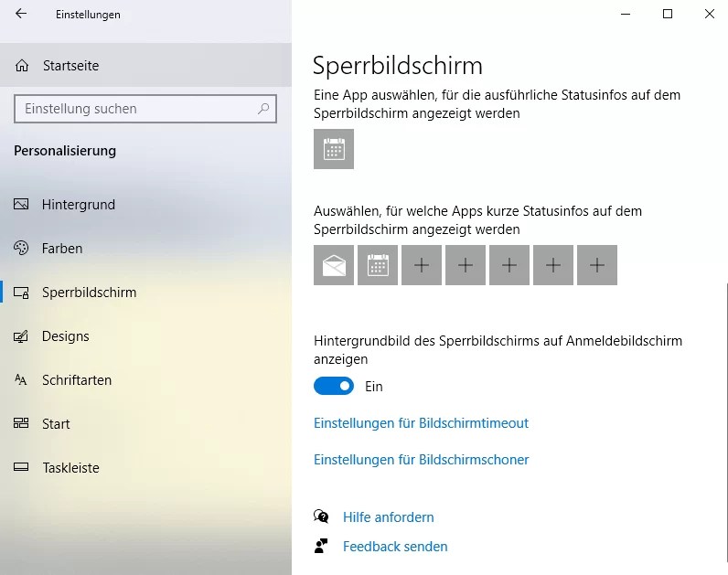Click the Calendar tile in quick status row
Image resolution: width=728 pixels, height=575 pixels.
[x=378, y=265]
